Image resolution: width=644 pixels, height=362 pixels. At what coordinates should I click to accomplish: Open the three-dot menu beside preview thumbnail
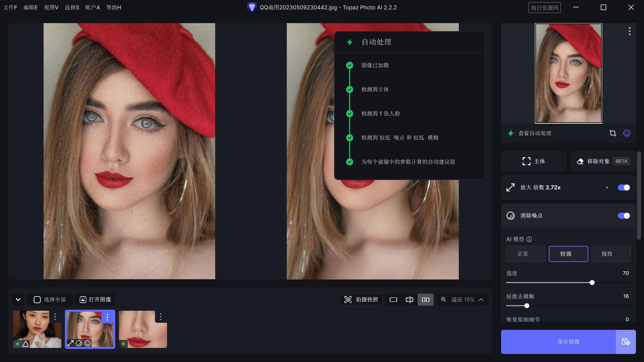630,31
